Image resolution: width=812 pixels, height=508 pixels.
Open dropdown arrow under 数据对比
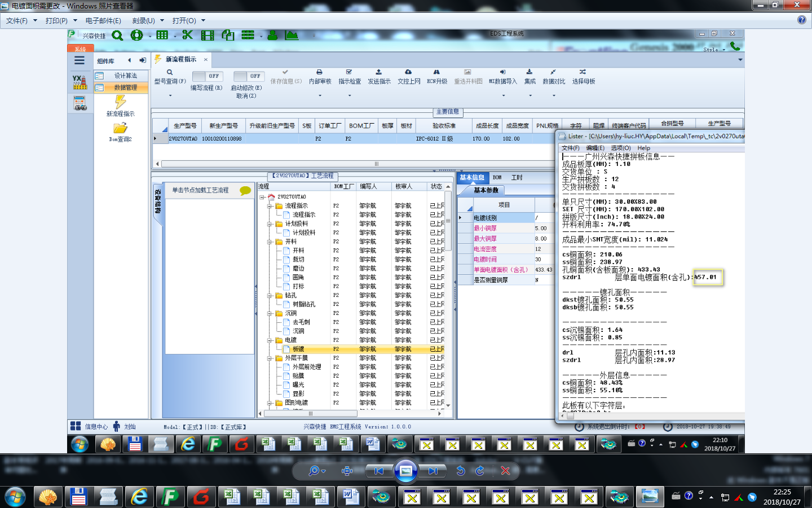pos(554,95)
